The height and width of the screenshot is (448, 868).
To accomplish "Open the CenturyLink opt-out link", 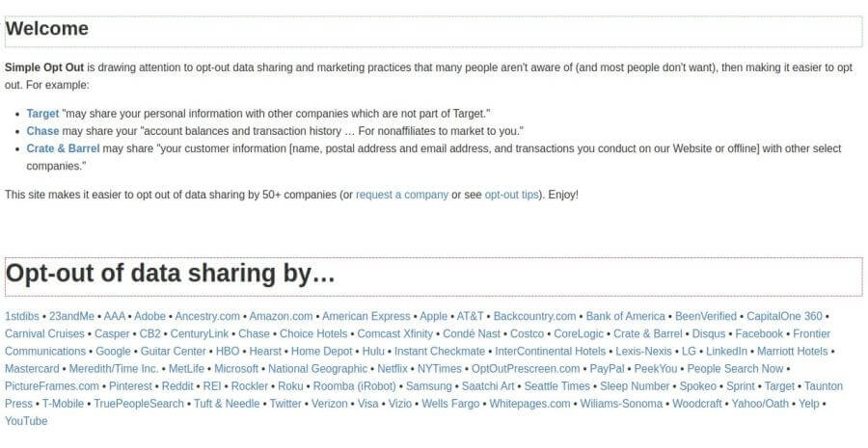I will coord(200,334).
